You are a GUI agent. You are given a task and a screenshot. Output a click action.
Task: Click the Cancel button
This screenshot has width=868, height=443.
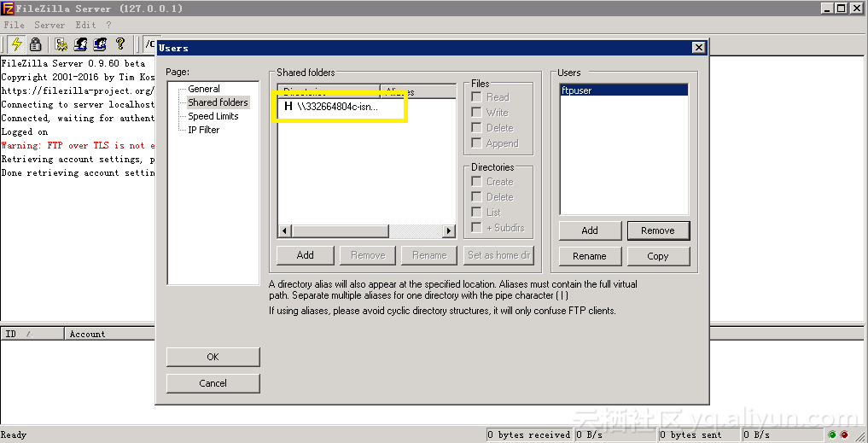213,383
